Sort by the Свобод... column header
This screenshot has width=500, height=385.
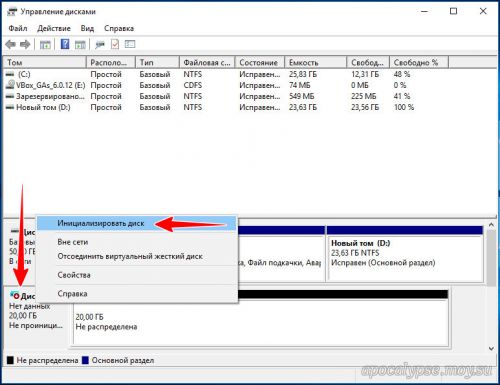(368, 63)
